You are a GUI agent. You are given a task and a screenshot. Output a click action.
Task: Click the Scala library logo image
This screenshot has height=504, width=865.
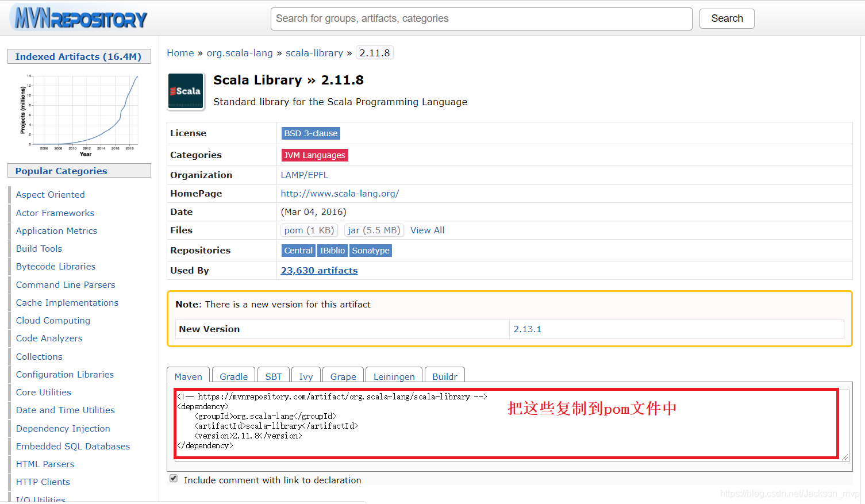coord(186,91)
